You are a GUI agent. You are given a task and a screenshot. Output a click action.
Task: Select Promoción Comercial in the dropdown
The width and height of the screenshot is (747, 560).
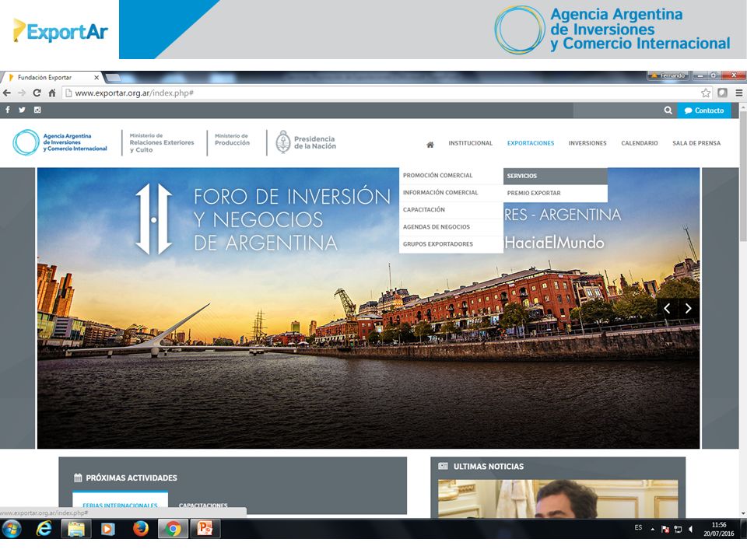pos(451,175)
